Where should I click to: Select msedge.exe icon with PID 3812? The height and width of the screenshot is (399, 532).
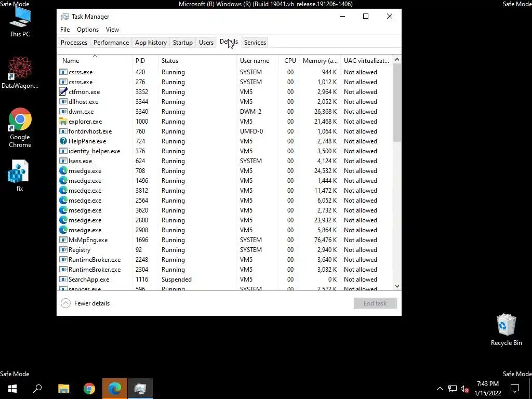(x=63, y=190)
